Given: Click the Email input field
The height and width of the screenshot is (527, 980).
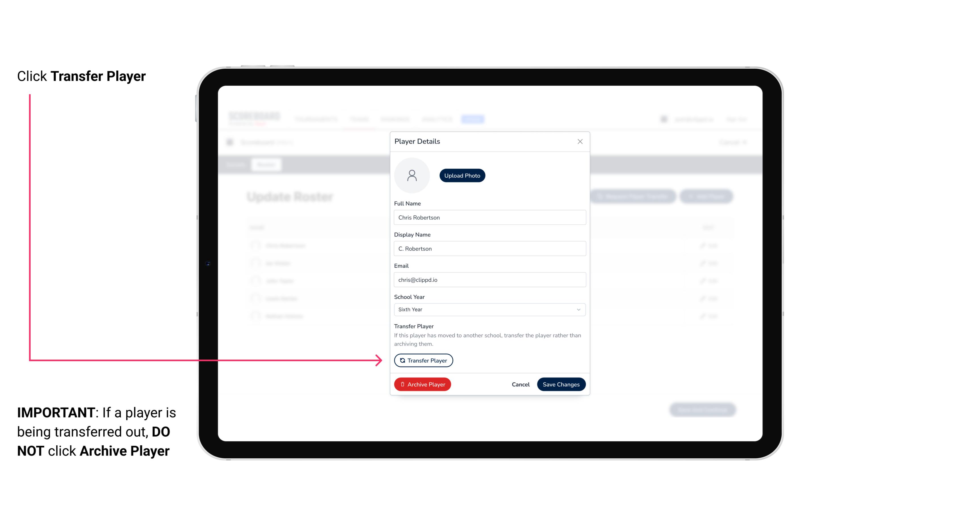Looking at the screenshot, I should 489,279.
